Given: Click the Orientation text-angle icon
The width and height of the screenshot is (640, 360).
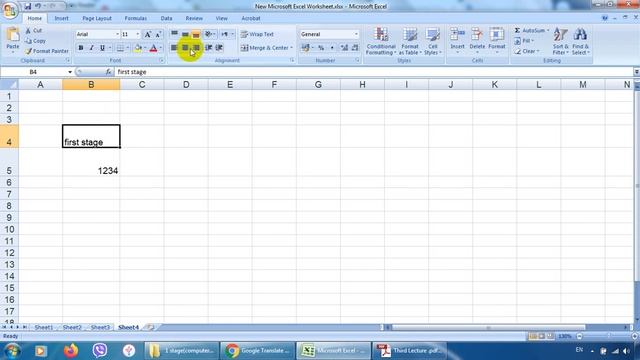Looking at the screenshot, I should [208, 34].
